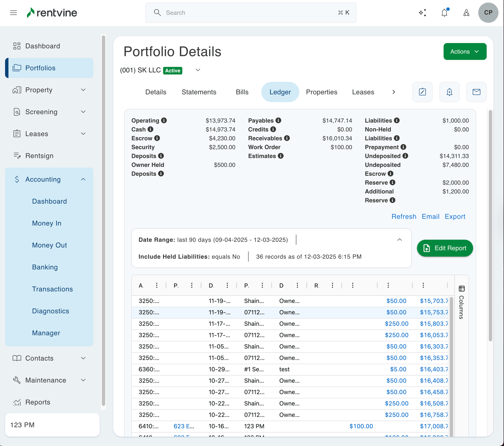The width and height of the screenshot is (504, 446).
Task: Open the email envelope icon near tabs
Action: [476, 92]
